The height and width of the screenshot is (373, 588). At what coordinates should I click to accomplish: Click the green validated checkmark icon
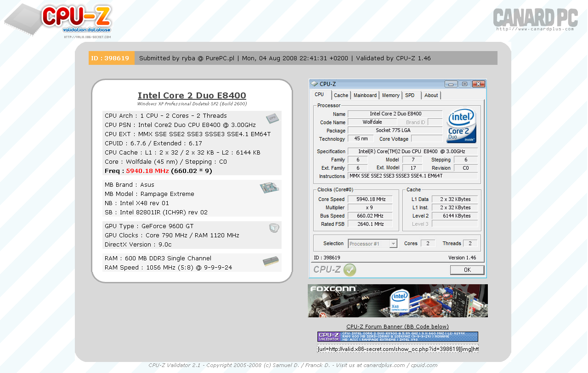[x=350, y=270]
